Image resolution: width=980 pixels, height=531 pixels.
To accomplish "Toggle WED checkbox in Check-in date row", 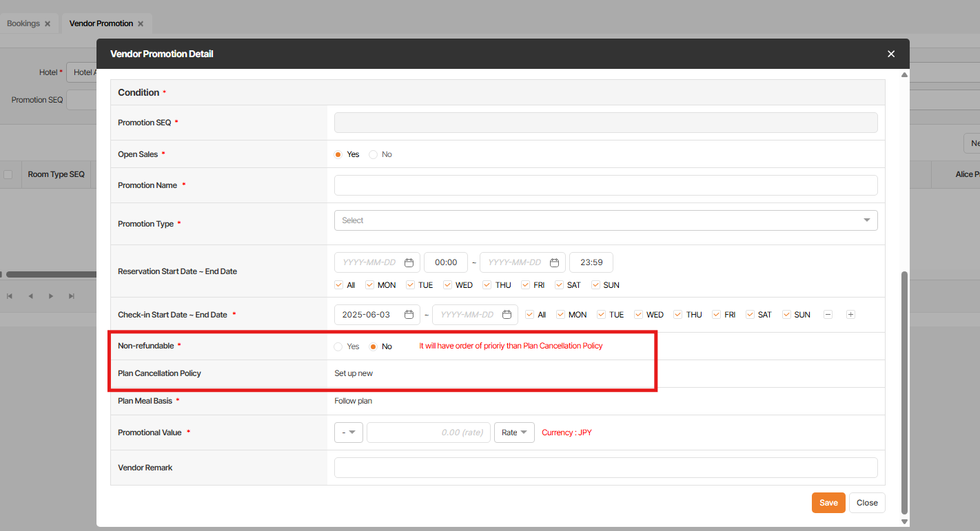I will (639, 315).
